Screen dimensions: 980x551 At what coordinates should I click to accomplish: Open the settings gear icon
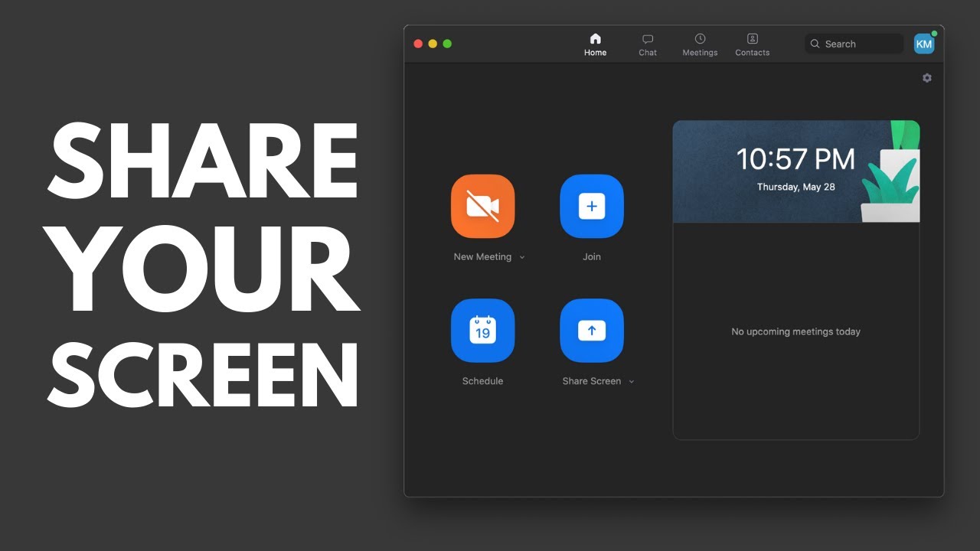pyautogui.click(x=927, y=78)
